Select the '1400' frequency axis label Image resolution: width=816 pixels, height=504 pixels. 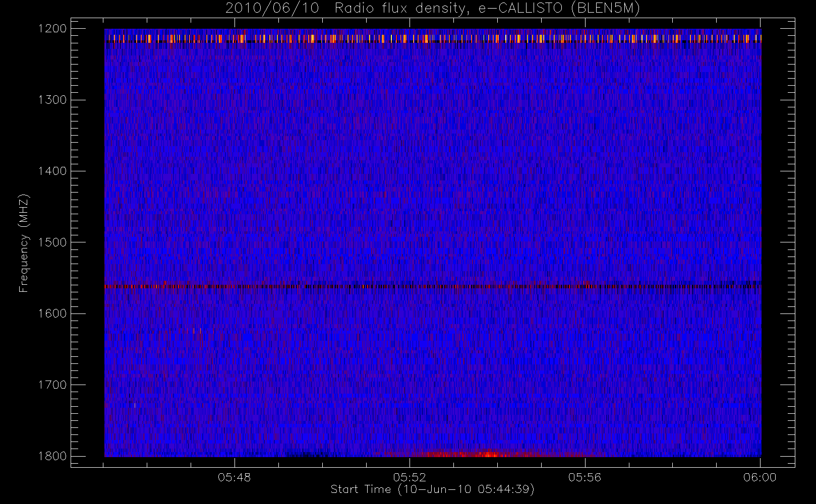pyautogui.click(x=52, y=171)
